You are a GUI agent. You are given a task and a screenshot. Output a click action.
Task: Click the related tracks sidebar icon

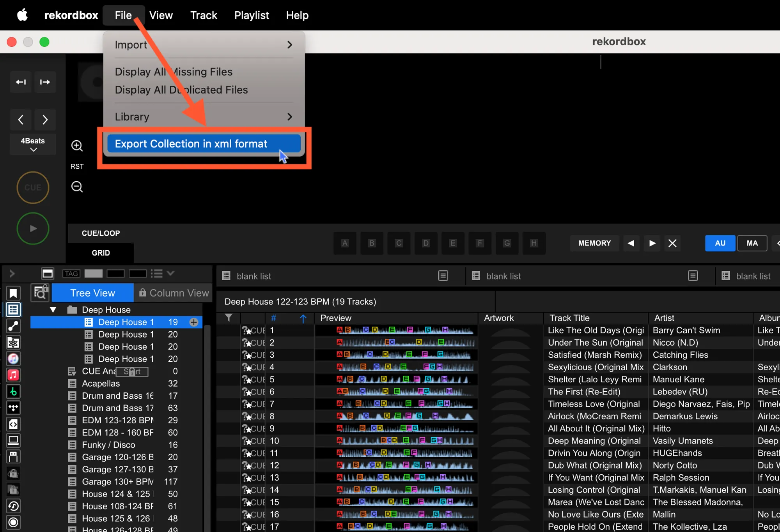coord(13,326)
